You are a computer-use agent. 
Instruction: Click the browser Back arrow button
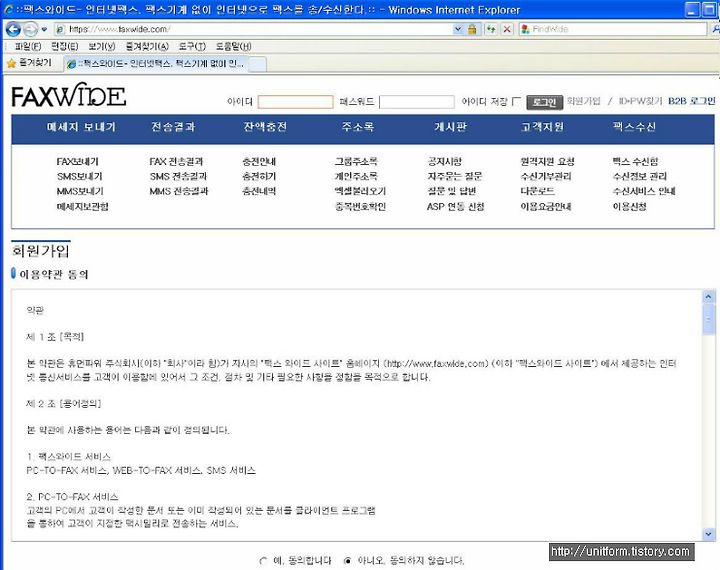13,29
